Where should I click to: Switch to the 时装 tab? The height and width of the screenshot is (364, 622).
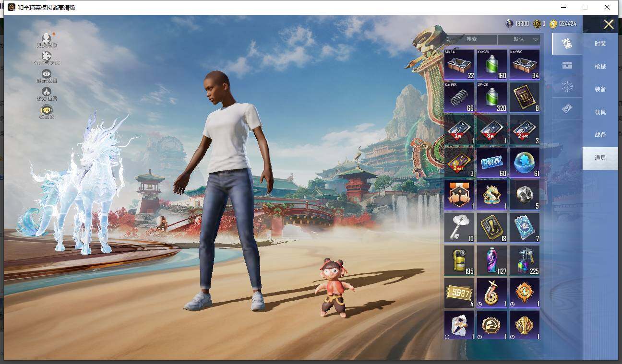[x=600, y=44]
